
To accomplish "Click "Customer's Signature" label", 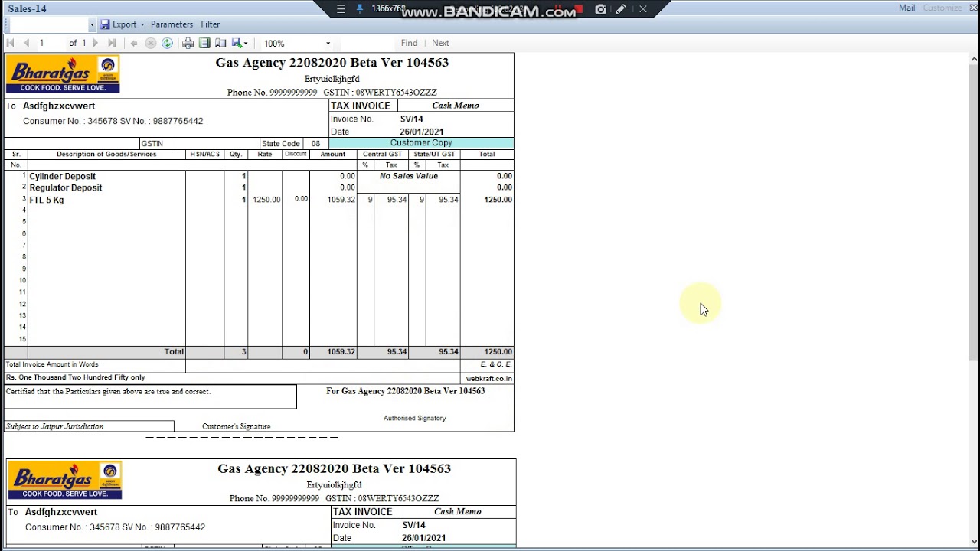I will point(237,426).
